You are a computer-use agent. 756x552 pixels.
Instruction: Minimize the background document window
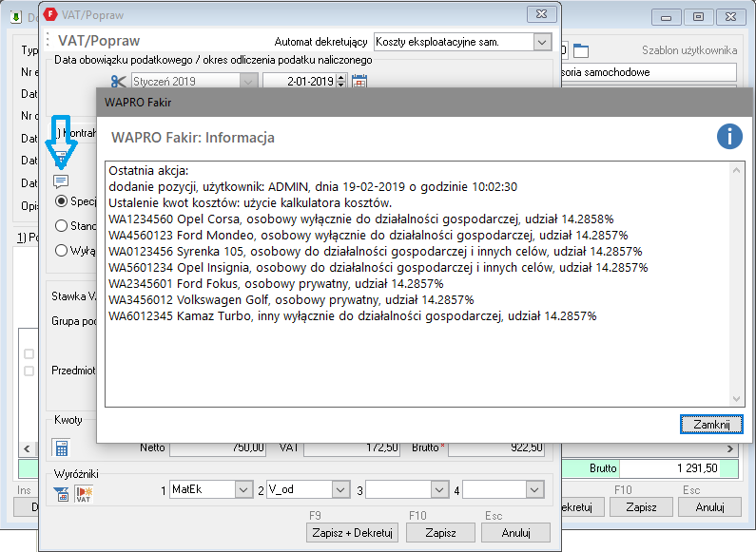point(666,17)
